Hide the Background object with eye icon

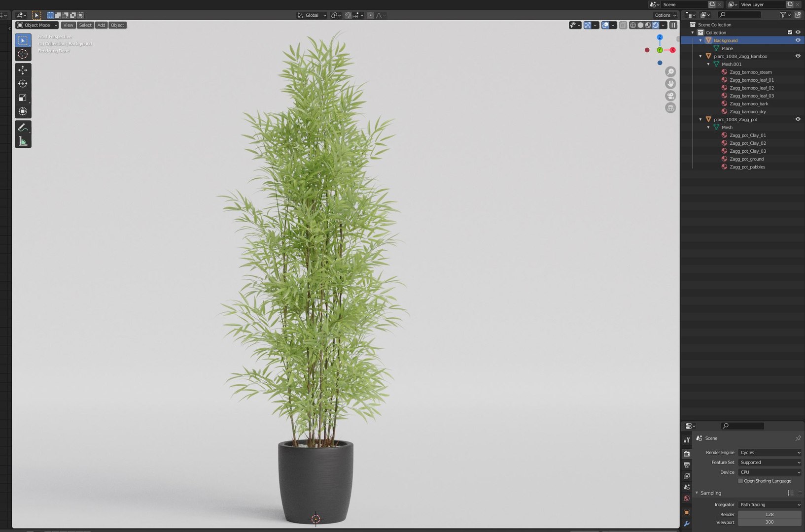point(798,40)
